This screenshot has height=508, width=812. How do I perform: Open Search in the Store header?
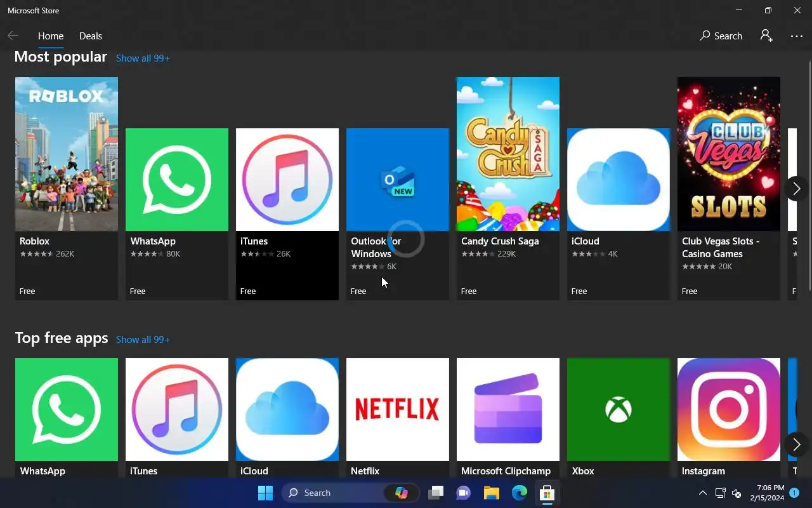click(x=721, y=36)
